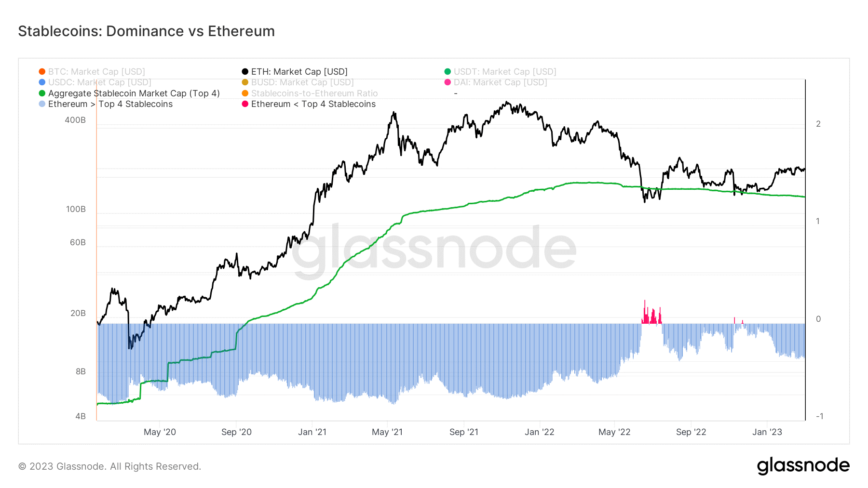868x488 pixels.
Task: Toggle the BTC Market Cap legend dot
Action: [x=42, y=72]
